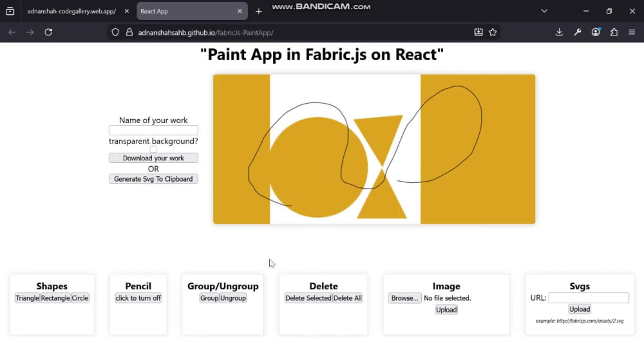The width and height of the screenshot is (644, 342).
Task: Click Download your work button
Action: [x=153, y=158]
